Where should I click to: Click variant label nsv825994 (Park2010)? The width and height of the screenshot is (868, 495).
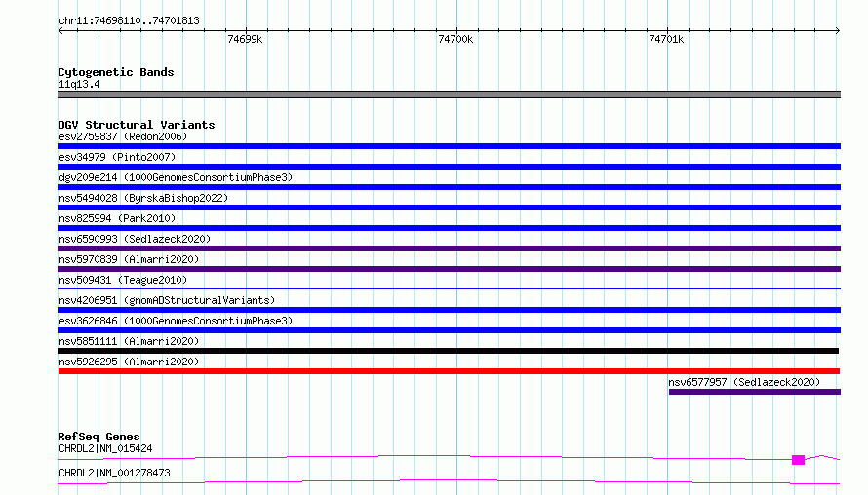coord(117,218)
